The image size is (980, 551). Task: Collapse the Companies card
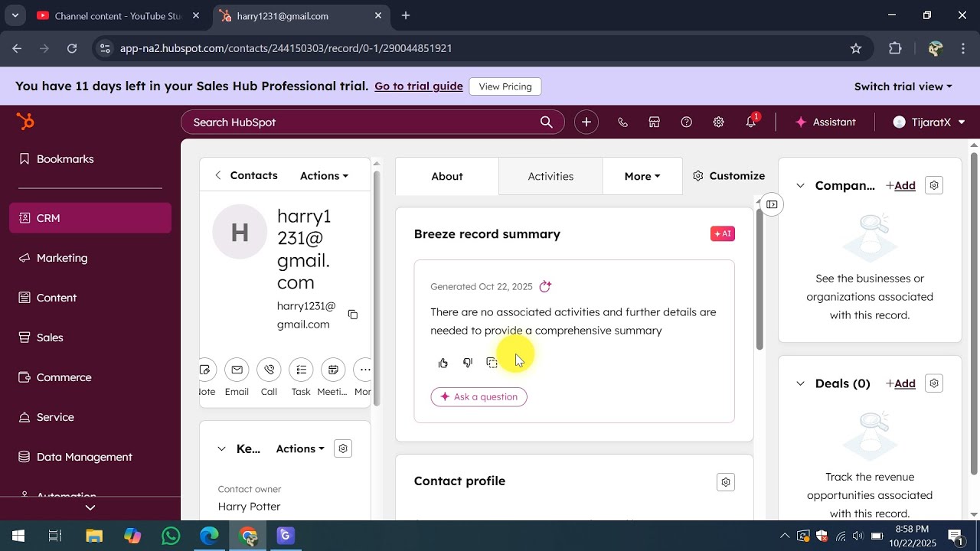click(x=800, y=185)
